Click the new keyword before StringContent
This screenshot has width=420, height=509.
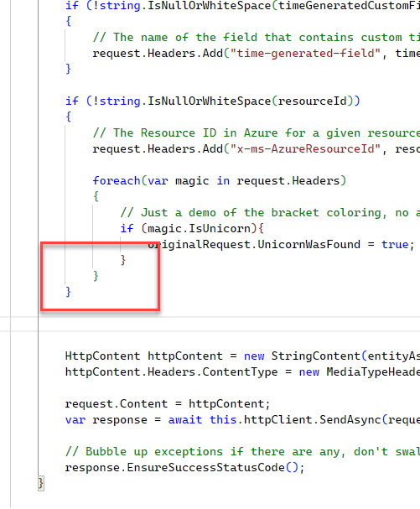coord(254,356)
